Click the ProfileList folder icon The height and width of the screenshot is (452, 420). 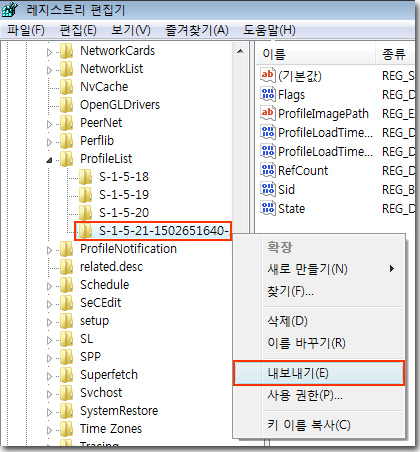pos(67,159)
